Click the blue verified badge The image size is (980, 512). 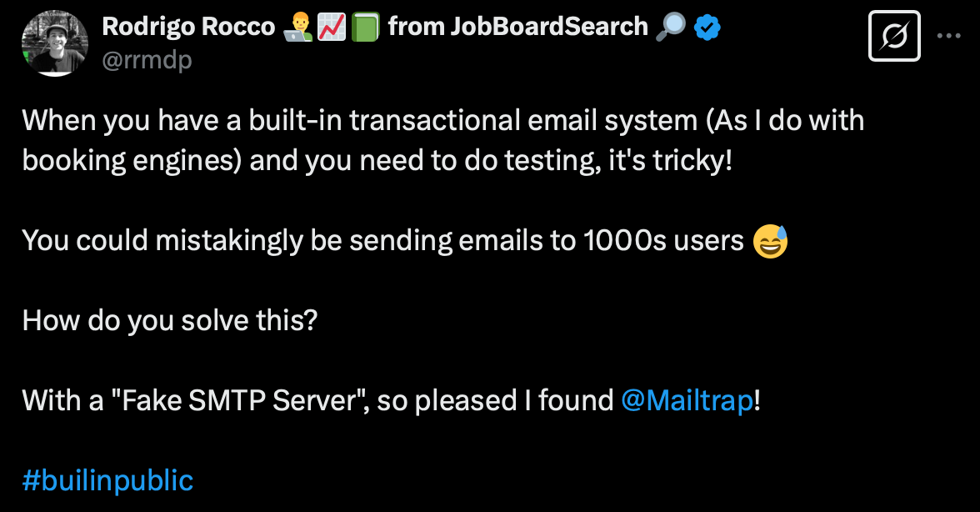[707, 28]
